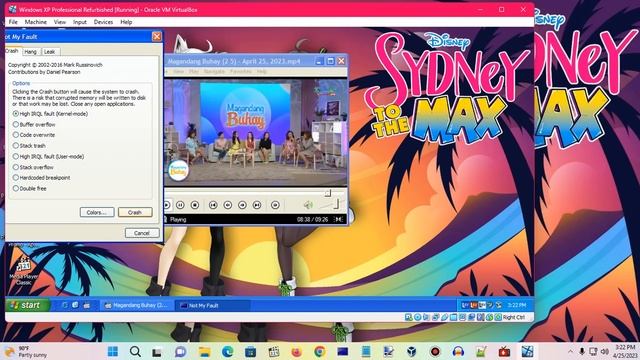Screen dimensions: 640x360
Task: Click the VirtualBox hard disk status icon
Action: [409, 317]
